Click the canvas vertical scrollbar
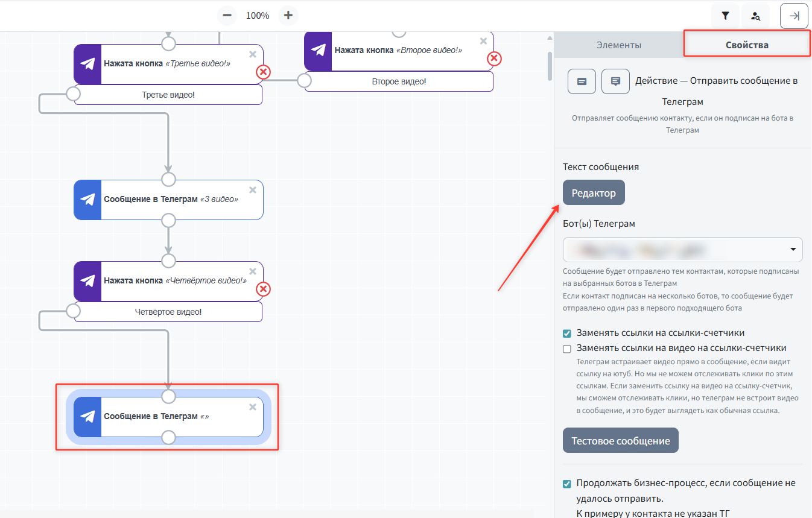The image size is (812, 518). pos(549,66)
